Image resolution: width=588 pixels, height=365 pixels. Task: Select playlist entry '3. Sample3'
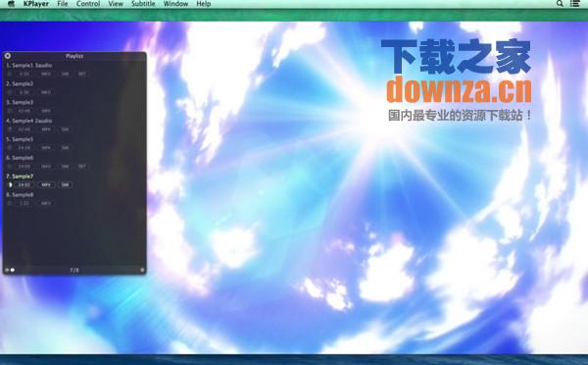[20, 102]
